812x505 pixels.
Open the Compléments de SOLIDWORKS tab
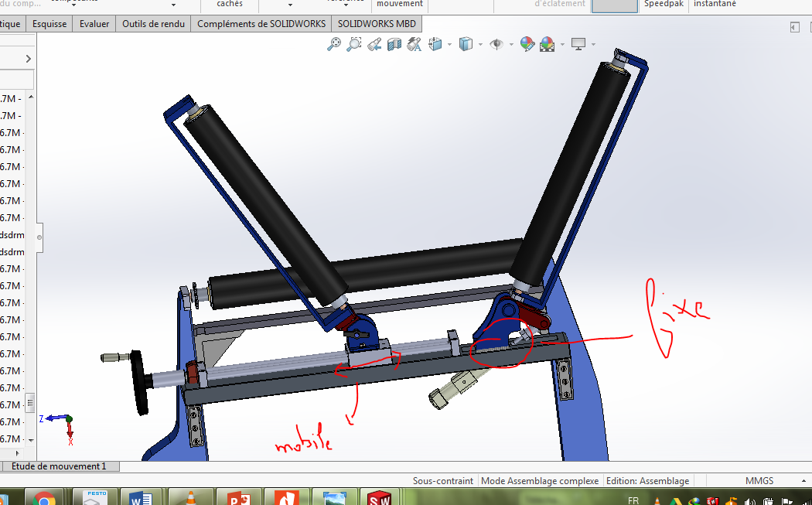click(x=261, y=24)
